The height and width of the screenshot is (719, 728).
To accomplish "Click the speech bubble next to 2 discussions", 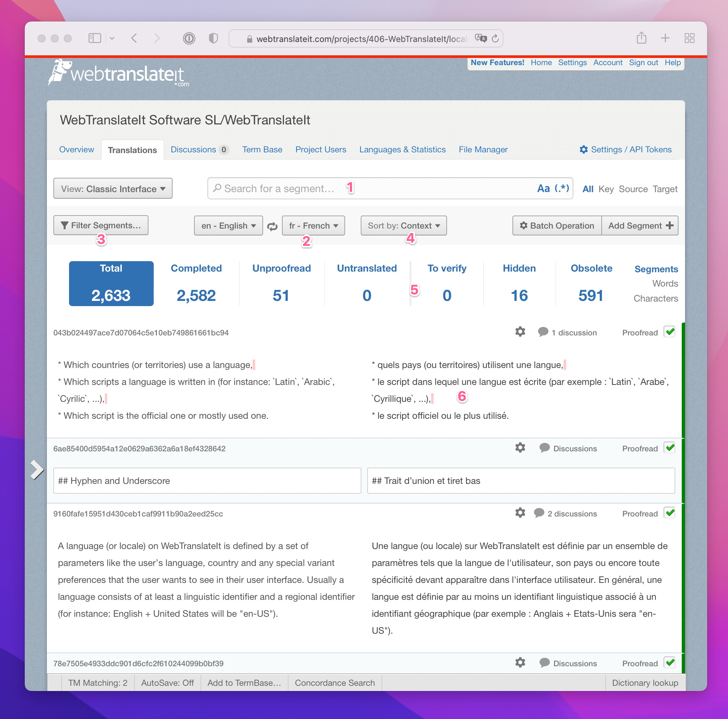I will click(x=539, y=513).
